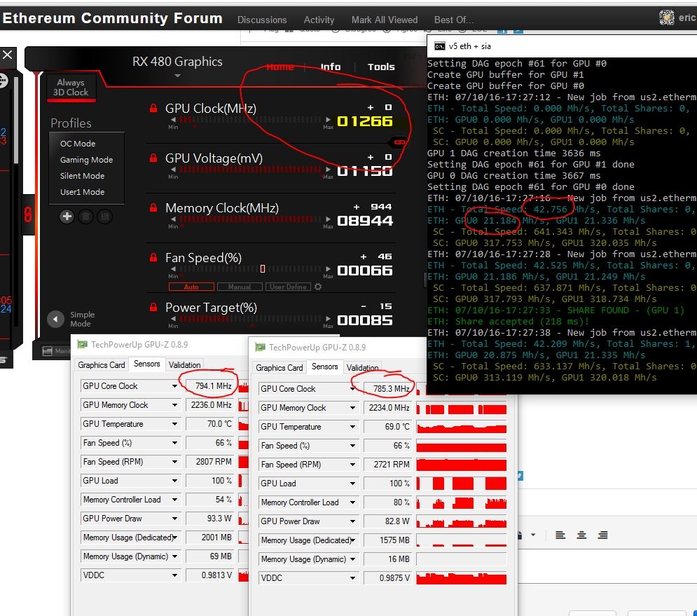This screenshot has width=697, height=616.
Task: Open Activity in the forum header
Action: (x=319, y=20)
